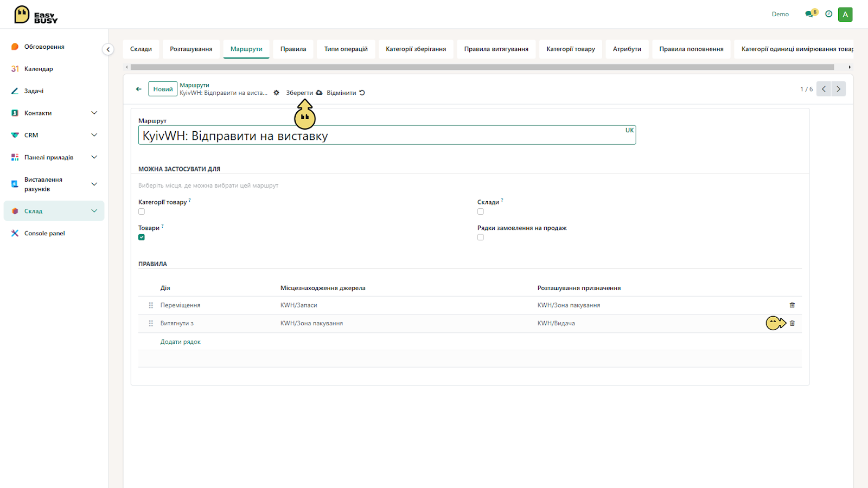Click the KWH/Запаси source cell

pos(298,305)
